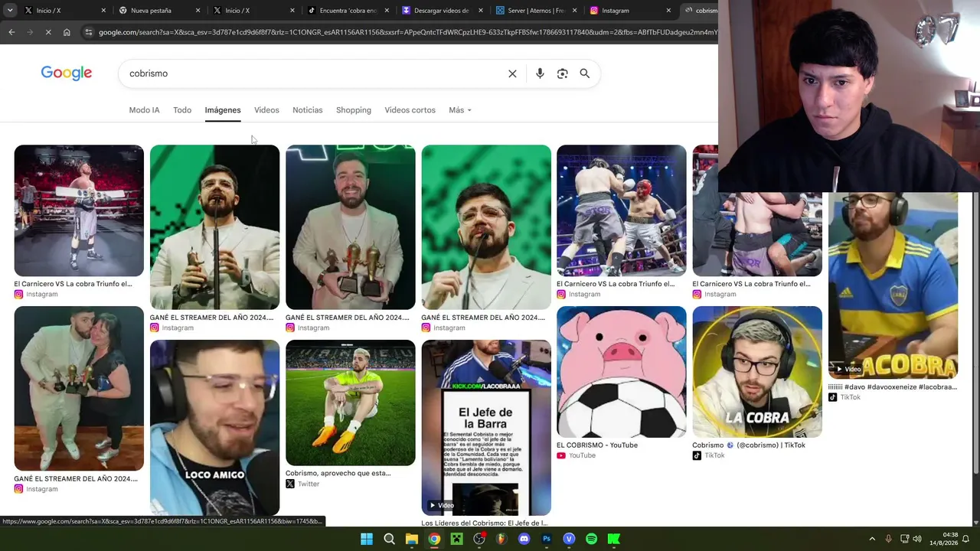Switch to the Nueva pestaña browser tab
Image resolution: width=980 pixels, height=551 pixels.
tap(160, 11)
